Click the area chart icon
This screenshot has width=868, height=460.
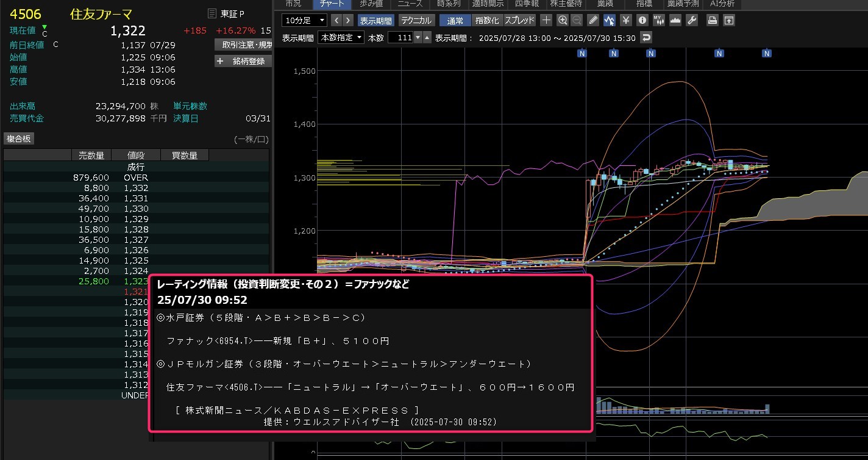[x=675, y=20]
